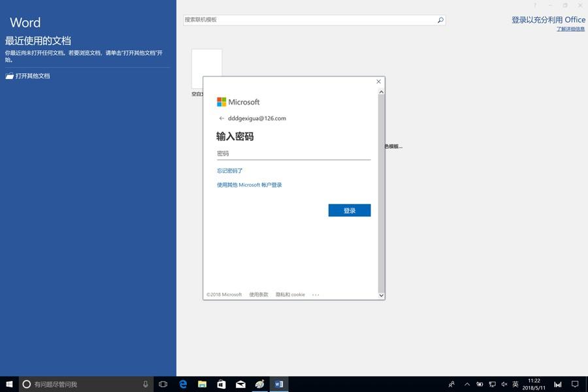Select the blank document template thumbnail
The image size is (588, 392).
[206, 69]
